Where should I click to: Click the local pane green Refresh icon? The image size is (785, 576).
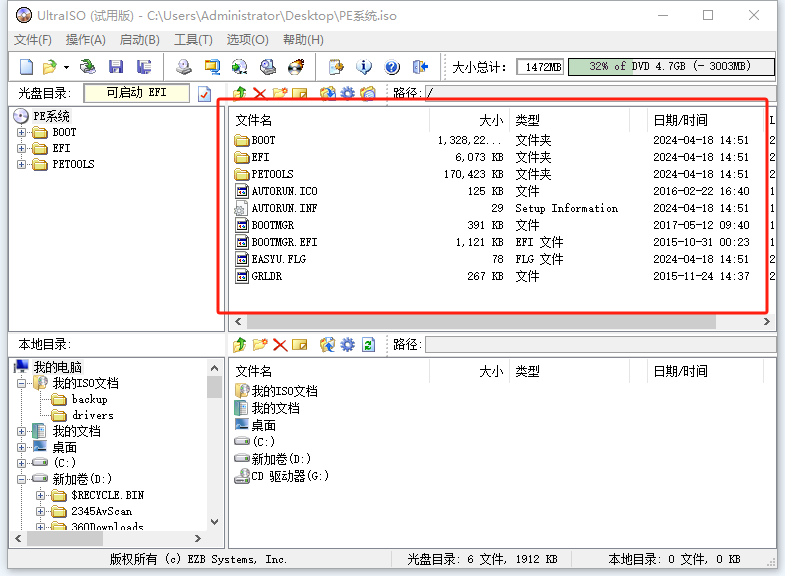368,345
